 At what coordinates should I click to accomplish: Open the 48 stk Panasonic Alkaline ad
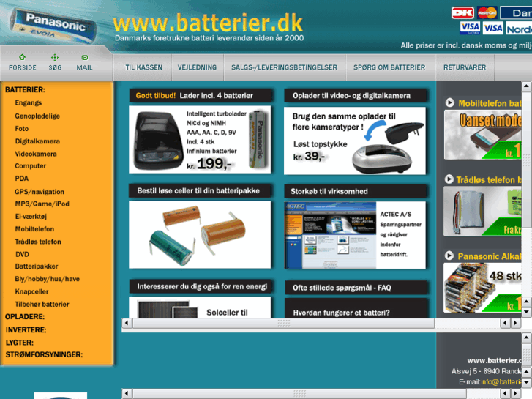[482, 288]
